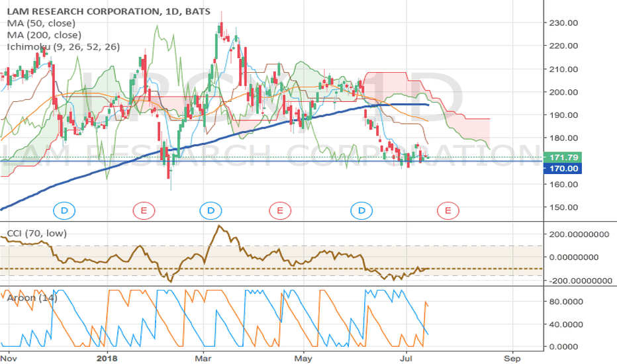Viewport: 617px width, 364px height.
Task: Click the Aroon 0.0000 scale value
Action: click(x=564, y=347)
